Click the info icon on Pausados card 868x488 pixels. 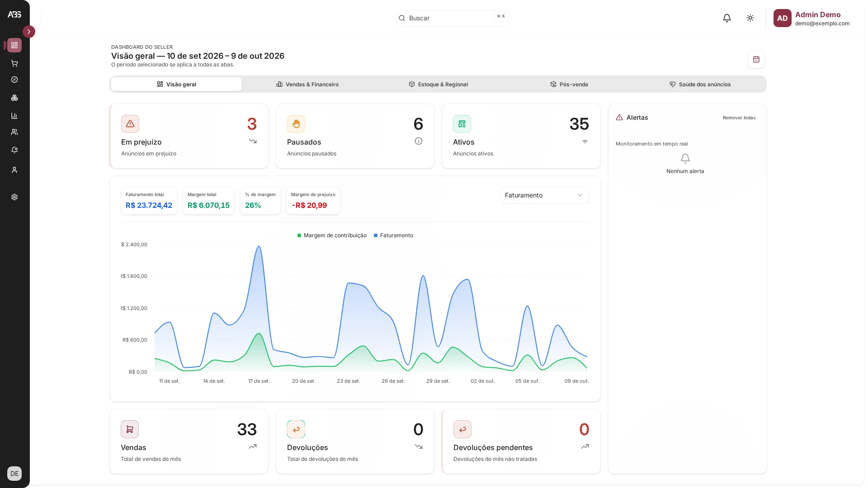419,141
